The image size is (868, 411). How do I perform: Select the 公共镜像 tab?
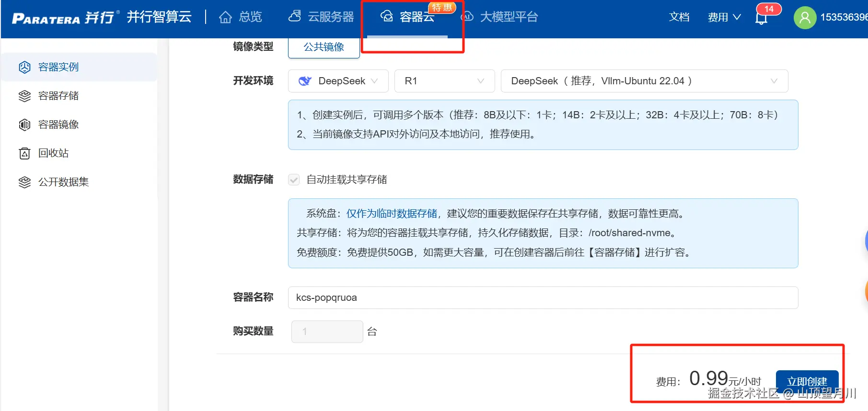(324, 47)
